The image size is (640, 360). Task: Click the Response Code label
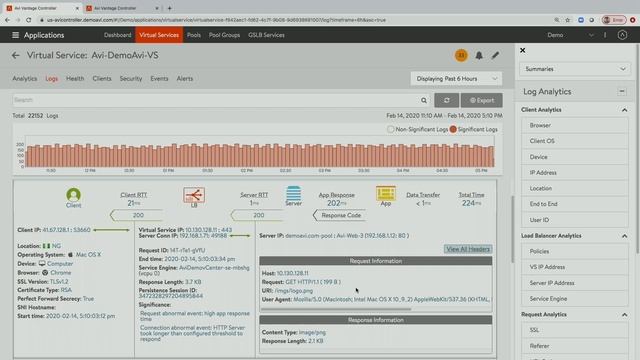[340, 215]
